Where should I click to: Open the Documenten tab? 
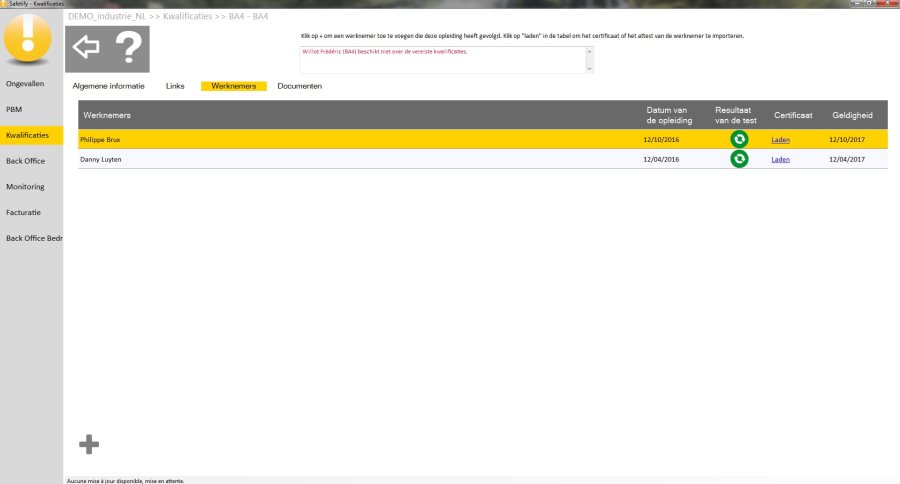(299, 87)
